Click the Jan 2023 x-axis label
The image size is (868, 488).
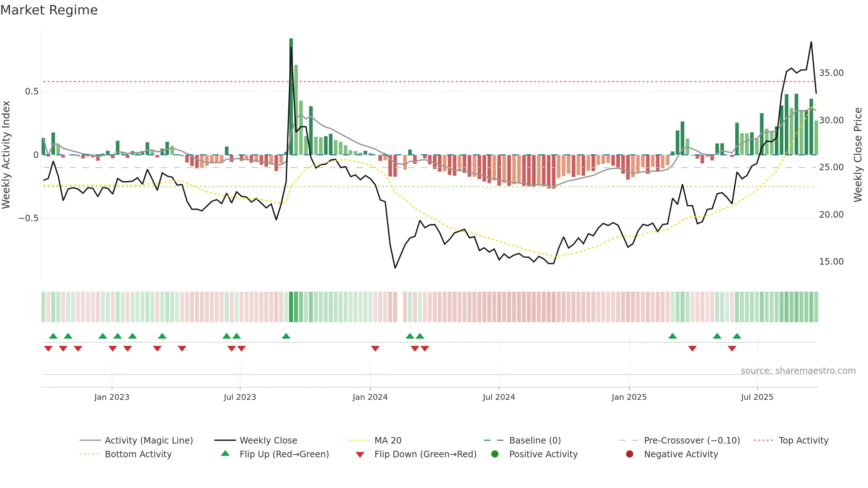coord(112,397)
